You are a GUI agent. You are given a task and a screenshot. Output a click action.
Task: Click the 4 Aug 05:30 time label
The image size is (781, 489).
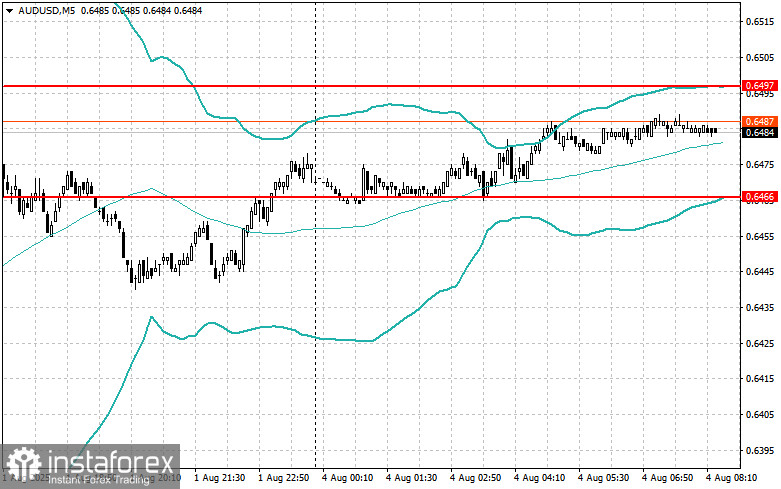click(603, 478)
